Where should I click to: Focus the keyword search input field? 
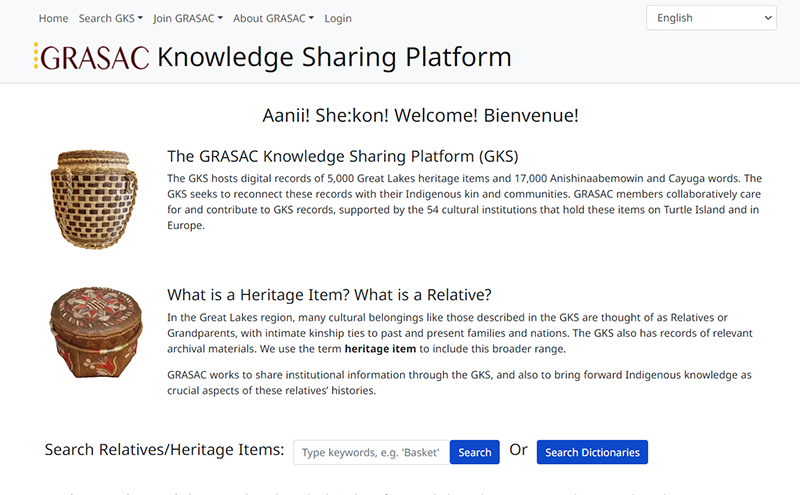point(371,452)
